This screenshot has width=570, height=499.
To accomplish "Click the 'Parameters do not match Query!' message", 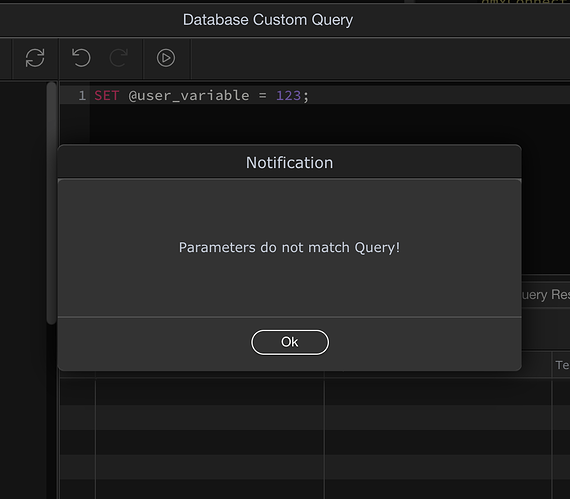I will (289, 248).
